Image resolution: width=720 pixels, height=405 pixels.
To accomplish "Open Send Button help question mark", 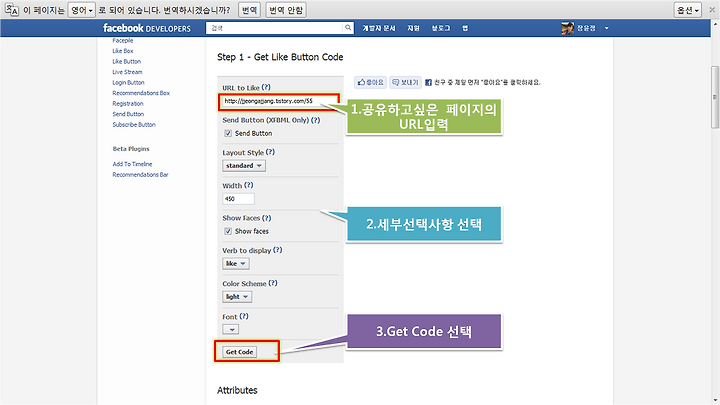I will (315, 120).
